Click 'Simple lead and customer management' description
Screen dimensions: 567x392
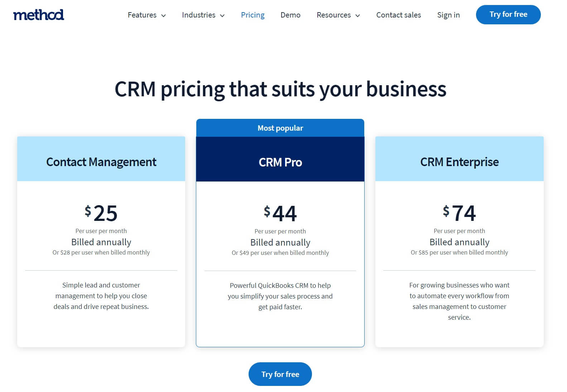[101, 296]
